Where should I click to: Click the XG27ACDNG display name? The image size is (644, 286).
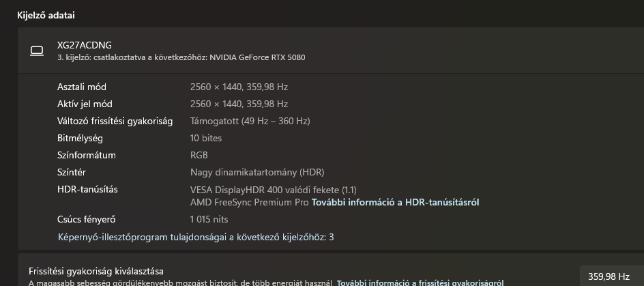(x=85, y=45)
